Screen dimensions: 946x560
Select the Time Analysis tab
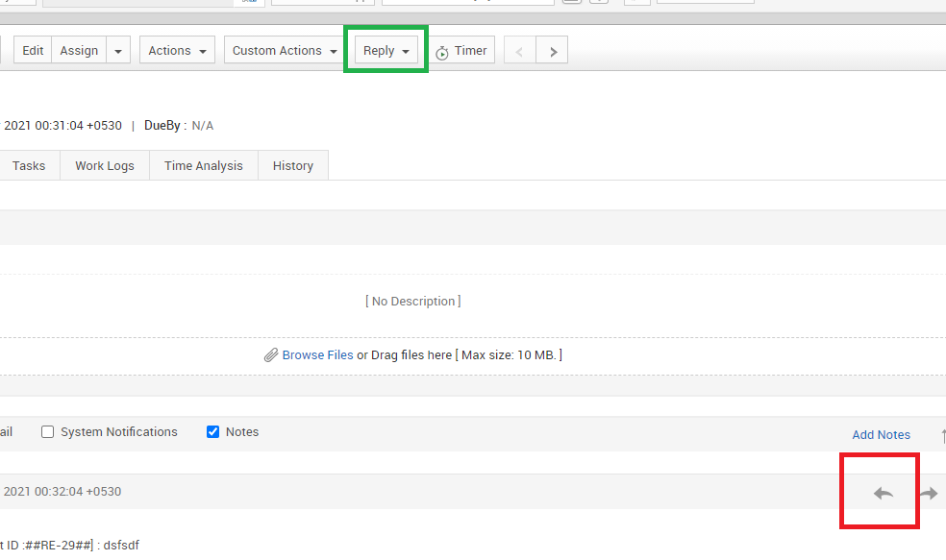tap(203, 166)
